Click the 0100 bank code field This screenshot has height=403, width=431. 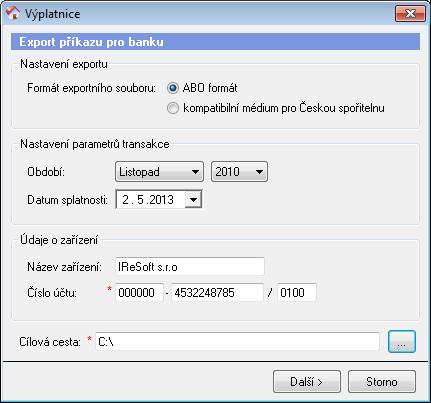297,293
